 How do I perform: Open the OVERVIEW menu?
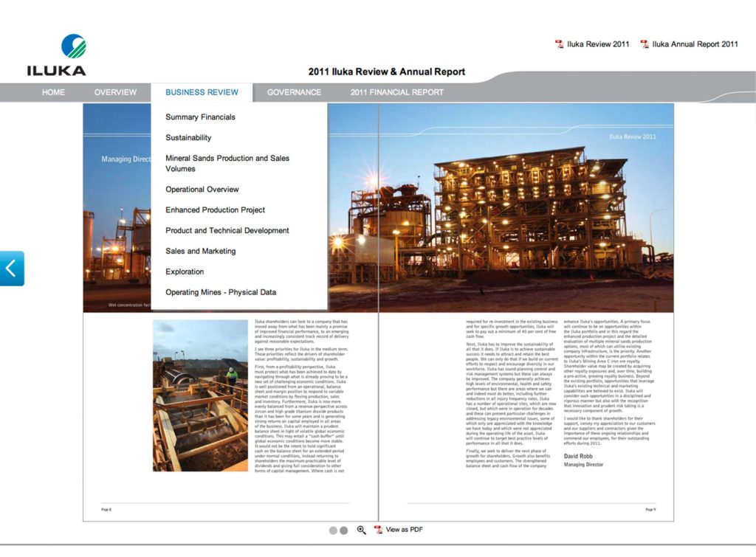(115, 92)
